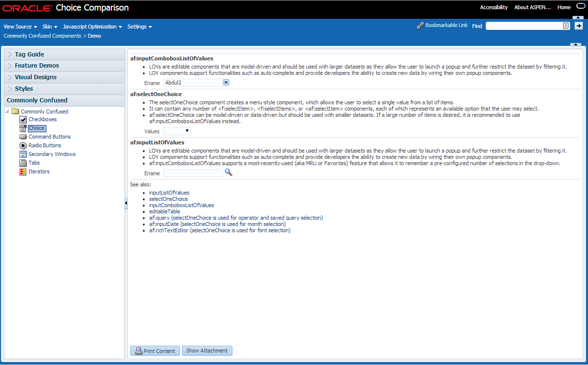Click the af:selectOneChoice heading

pos(156,94)
